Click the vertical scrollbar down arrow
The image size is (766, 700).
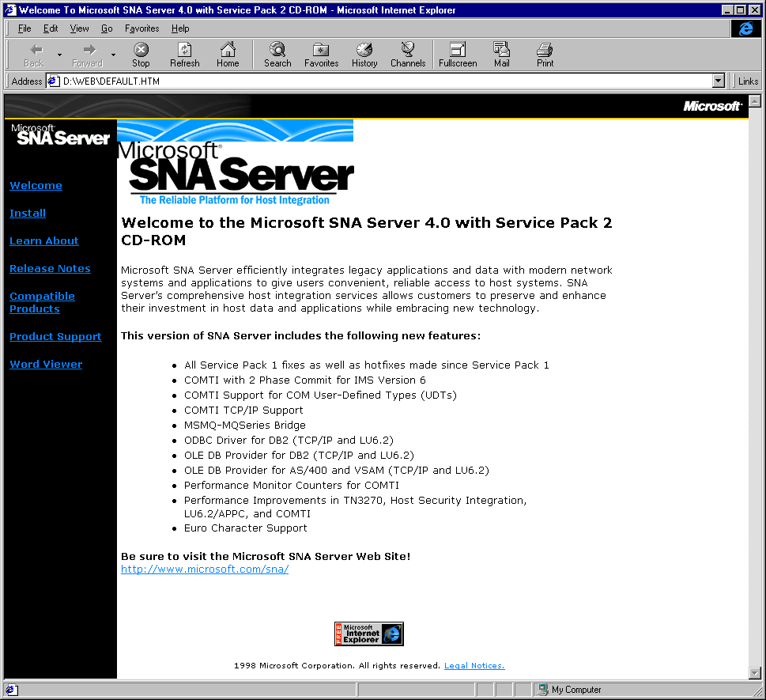coord(755,673)
